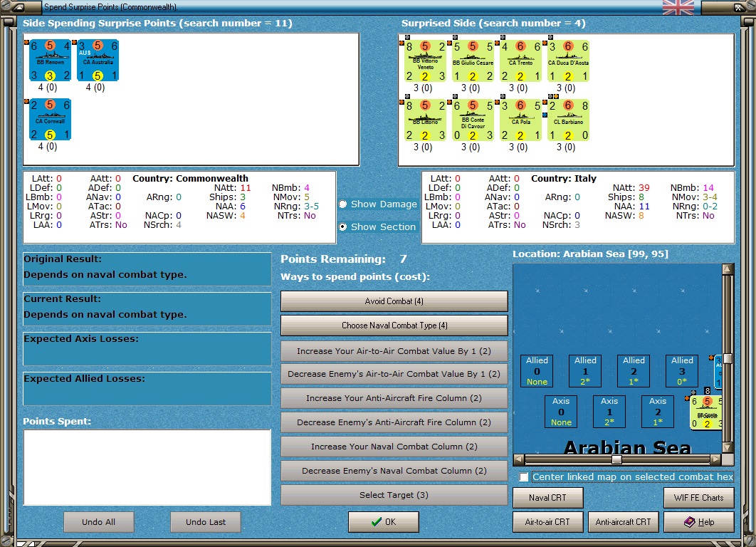The image size is (756, 547).
Task: Select the BB Renown ship counter
Action: pyautogui.click(x=50, y=61)
